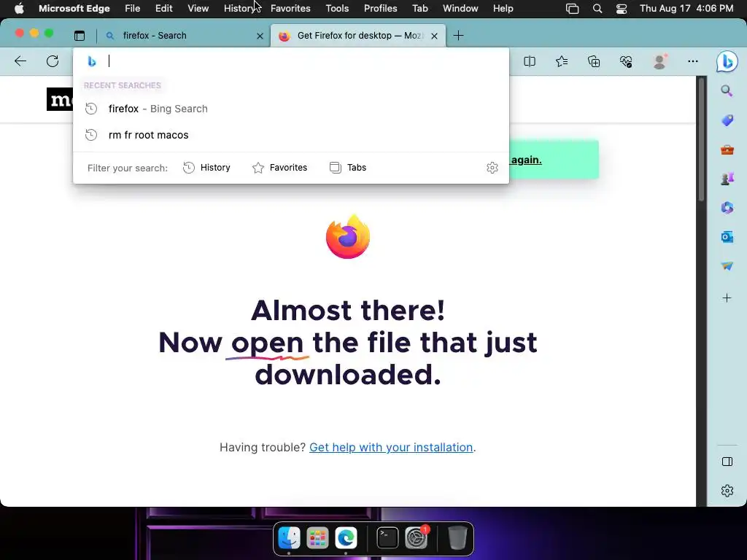The width and height of the screenshot is (747, 560).
Task: Add sidebar app with plus icon
Action: tap(727, 298)
